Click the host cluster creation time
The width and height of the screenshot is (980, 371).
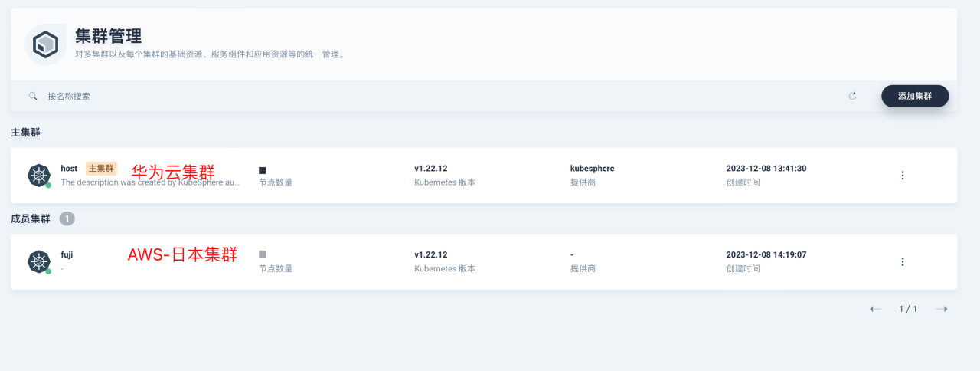pyautogui.click(x=766, y=169)
